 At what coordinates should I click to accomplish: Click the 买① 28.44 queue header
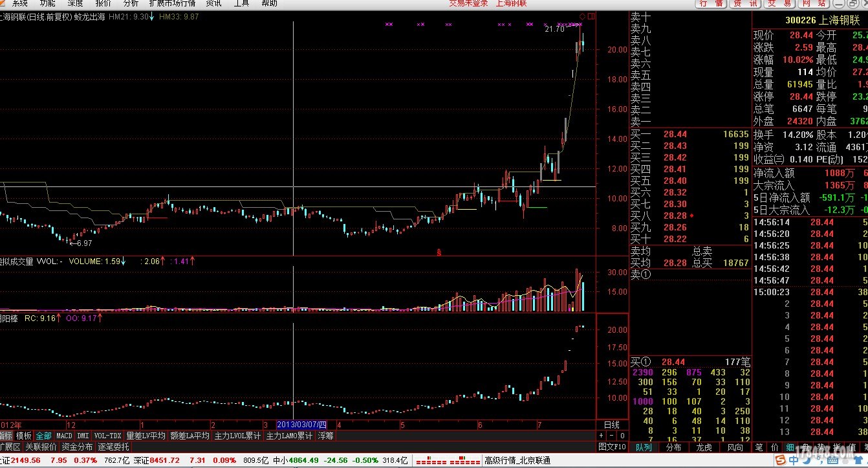[x=690, y=361]
